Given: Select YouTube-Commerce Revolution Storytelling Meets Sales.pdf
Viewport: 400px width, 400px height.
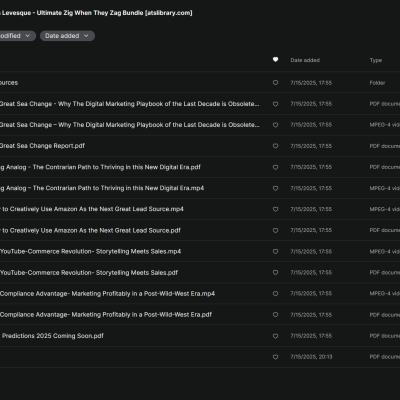Looking at the screenshot, I should [89, 272].
